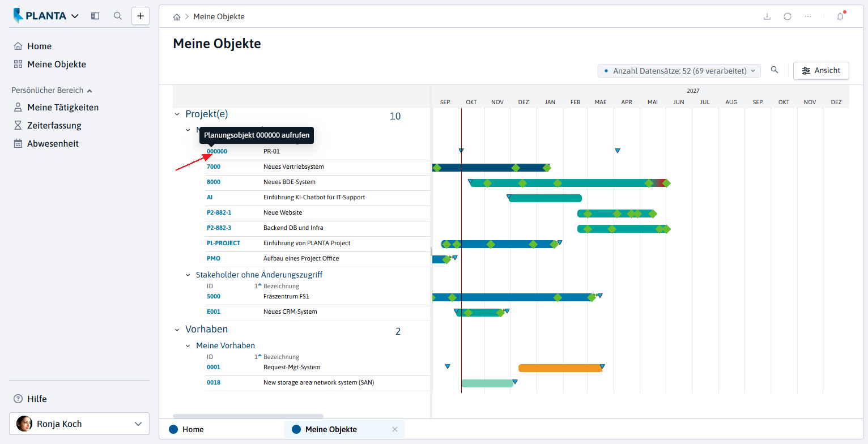The image size is (868, 444).
Task: Open Vorhaben link 0018
Action: pos(214,383)
